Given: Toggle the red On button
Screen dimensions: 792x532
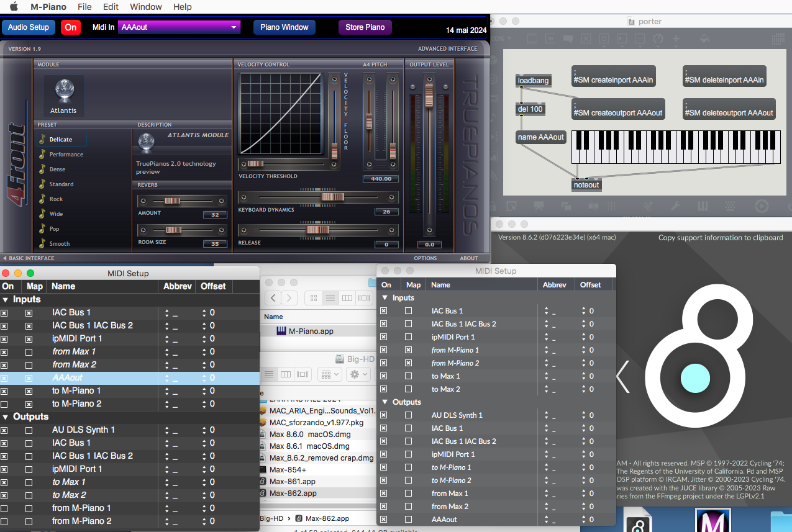Looking at the screenshot, I should pos(71,27).
